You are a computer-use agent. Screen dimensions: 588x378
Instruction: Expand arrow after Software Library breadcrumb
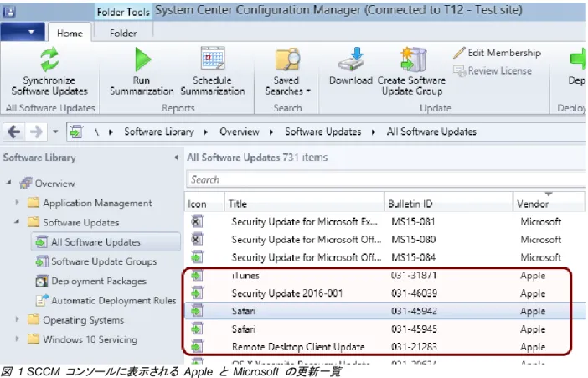206,132
